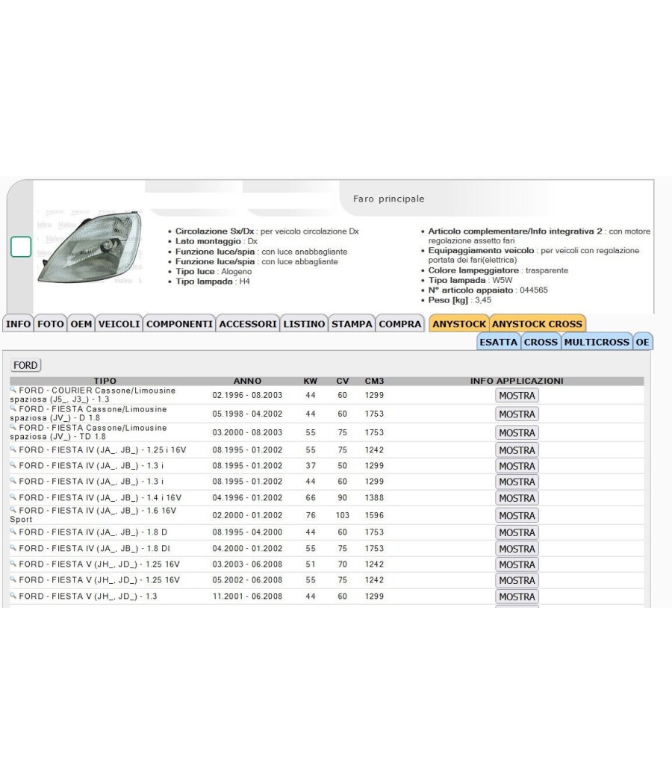Screen dimensions: 672x784
Task: Click magnifier icon for FIESTA IV 1.6 16V Sport
Action: (x=13, y=510)
